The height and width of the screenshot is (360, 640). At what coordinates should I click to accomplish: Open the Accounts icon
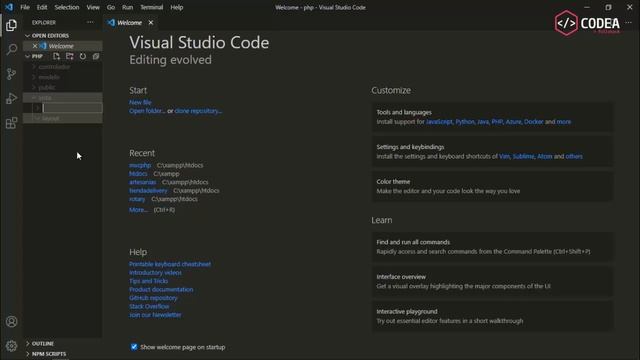point(11,322)
